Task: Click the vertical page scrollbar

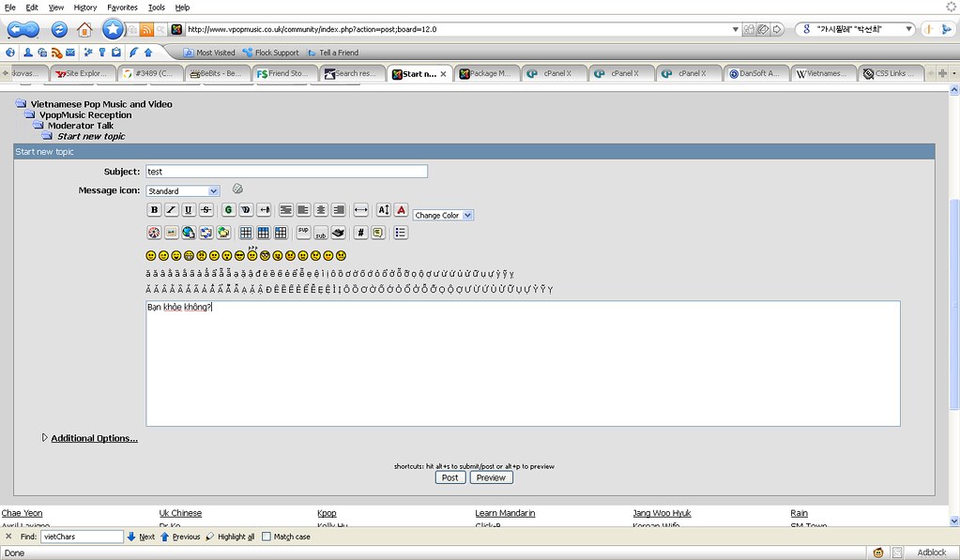Action: point(953,306)
